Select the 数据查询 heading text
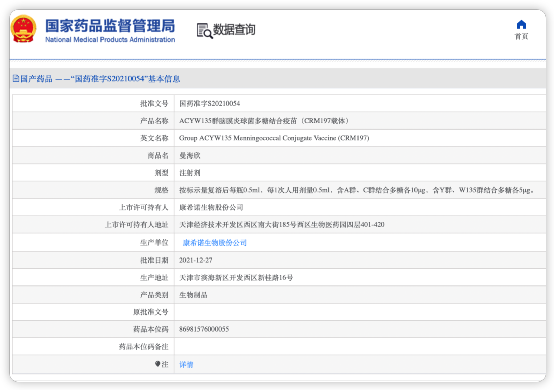The image size is (554, 390). pos(234,30)
